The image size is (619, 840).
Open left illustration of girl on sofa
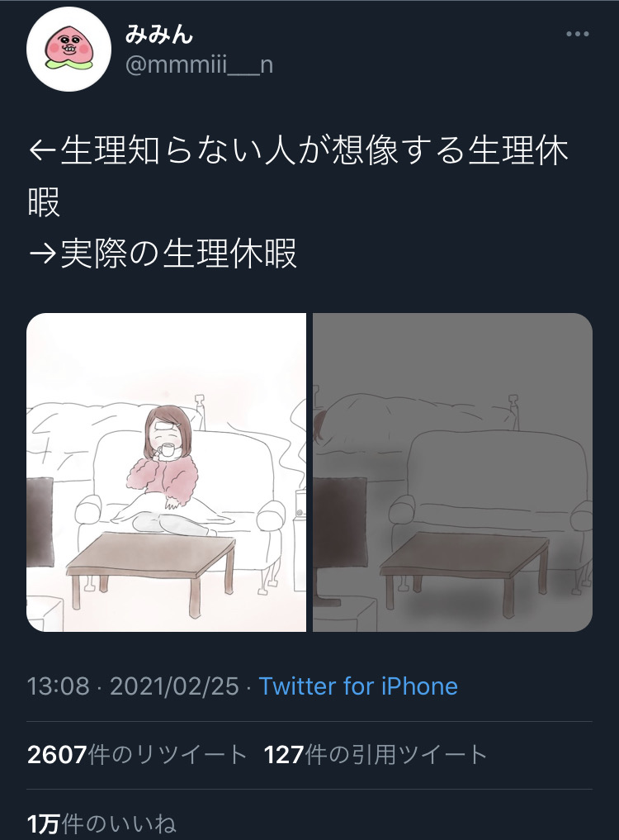click(x=166, y=472)
